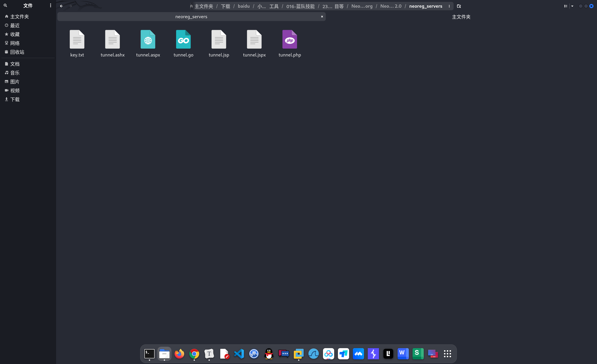Open the path bar three-dot menu
This screenshot has width=597, height=364.
click(x=449, y=6)
